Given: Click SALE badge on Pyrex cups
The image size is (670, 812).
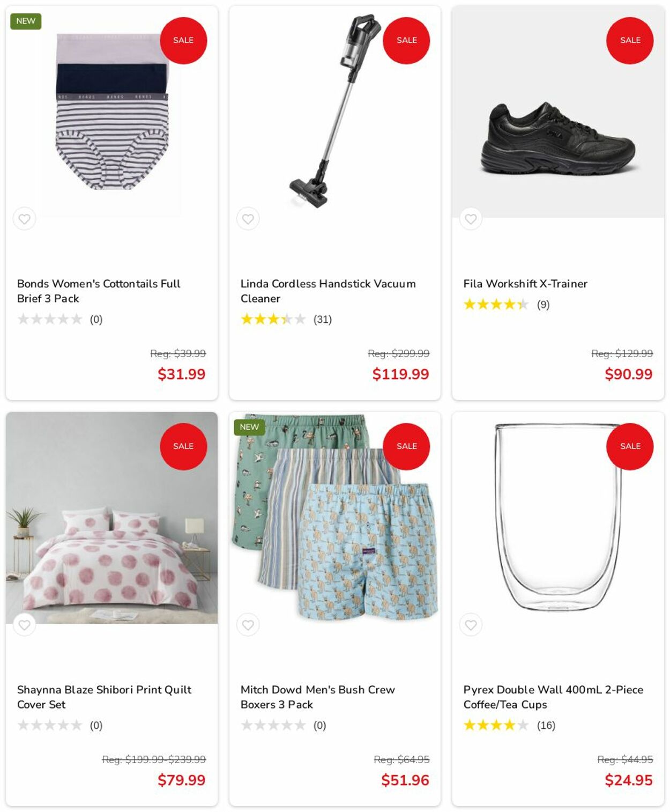Looking at the screenshot, I should tap(630, 446).
